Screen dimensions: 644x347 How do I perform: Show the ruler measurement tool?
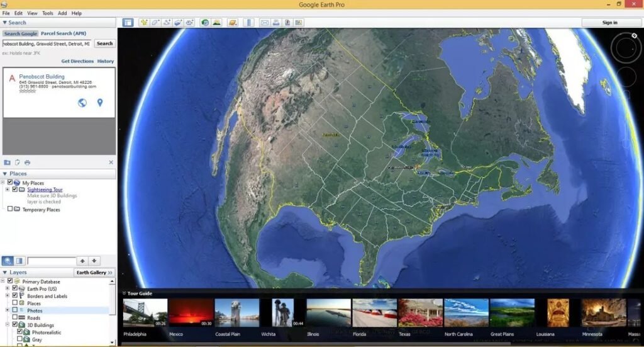pos(248,23)
